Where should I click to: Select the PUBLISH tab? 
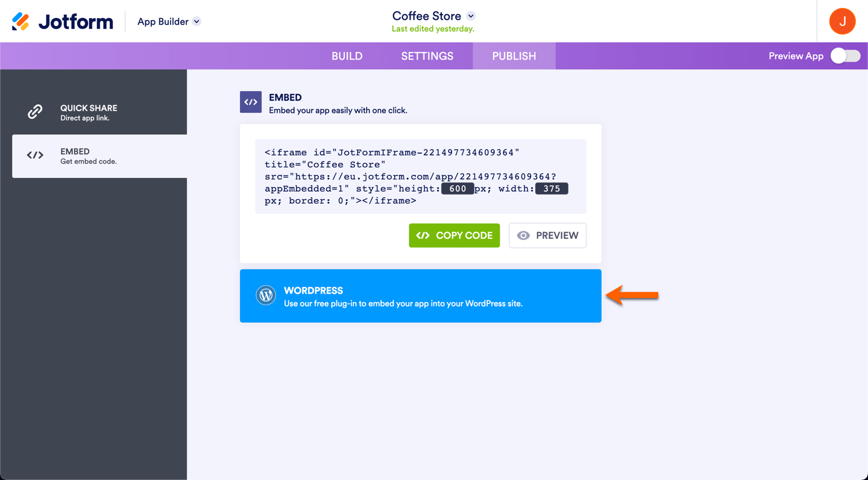[514, 56]
